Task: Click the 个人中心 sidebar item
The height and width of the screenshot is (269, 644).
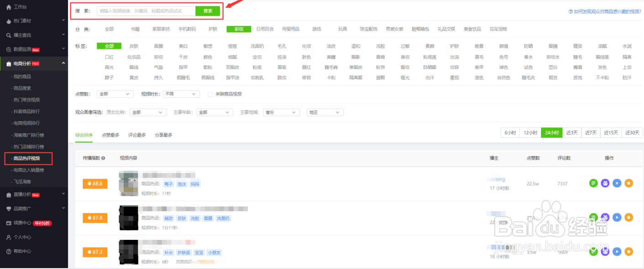Action: 19,237
